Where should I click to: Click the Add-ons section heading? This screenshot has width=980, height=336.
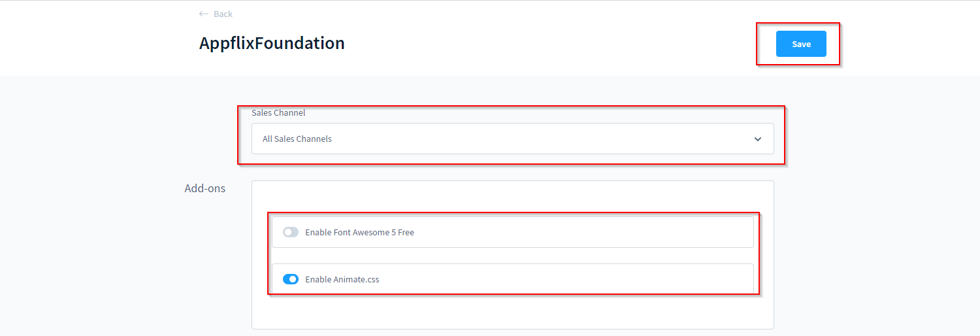click(x=205, y=188)
